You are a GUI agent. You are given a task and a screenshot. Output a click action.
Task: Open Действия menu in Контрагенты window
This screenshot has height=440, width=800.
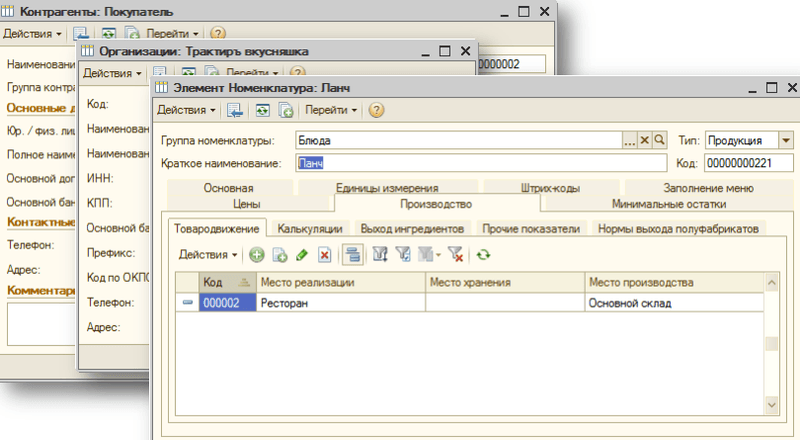[32, 34]
